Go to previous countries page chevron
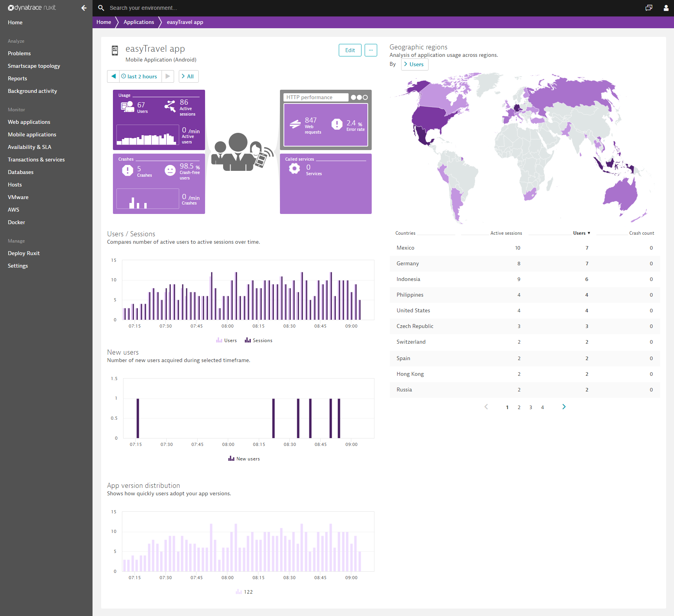The width and height of the screenshot is (674, 616). pyautogui.click(x=486, y=407)
